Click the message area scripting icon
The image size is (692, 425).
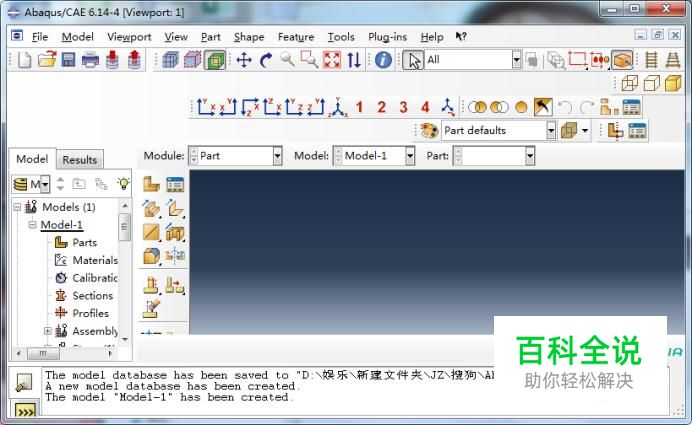(x=23, y=383)
